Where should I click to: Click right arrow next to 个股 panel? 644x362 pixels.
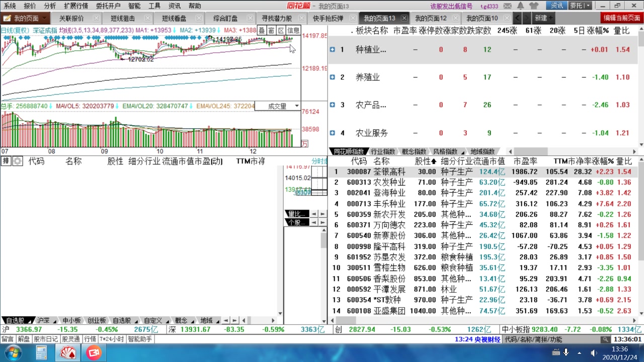coord(322,222)
